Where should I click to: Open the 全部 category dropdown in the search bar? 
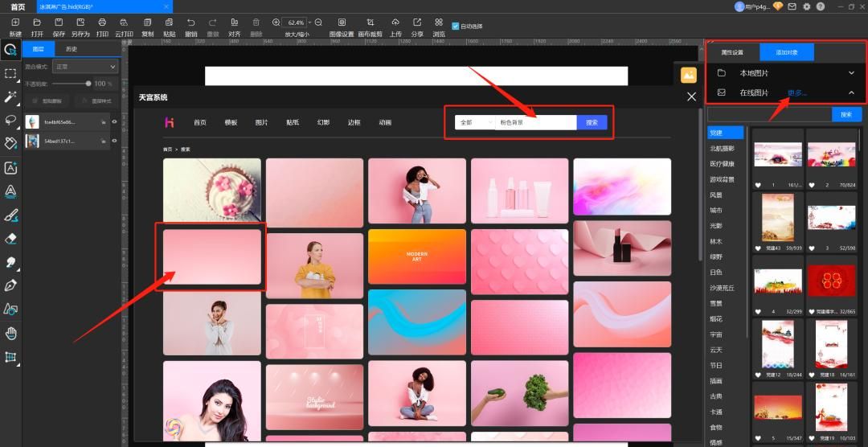coord(474,122)
